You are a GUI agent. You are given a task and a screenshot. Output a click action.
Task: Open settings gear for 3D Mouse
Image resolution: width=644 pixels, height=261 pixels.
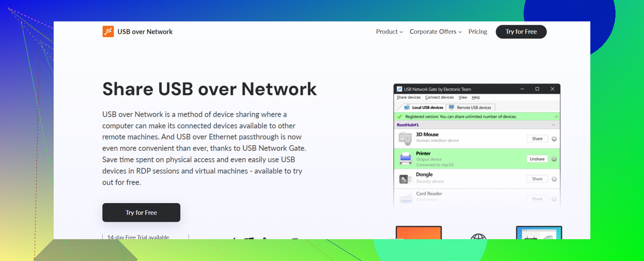click(554, 139)
